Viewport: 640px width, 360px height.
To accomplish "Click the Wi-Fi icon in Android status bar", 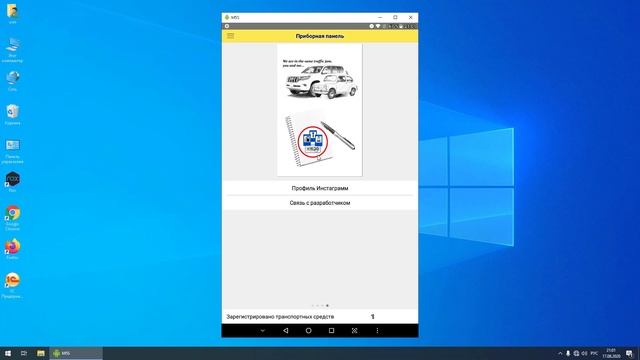I will pos(378,26).
